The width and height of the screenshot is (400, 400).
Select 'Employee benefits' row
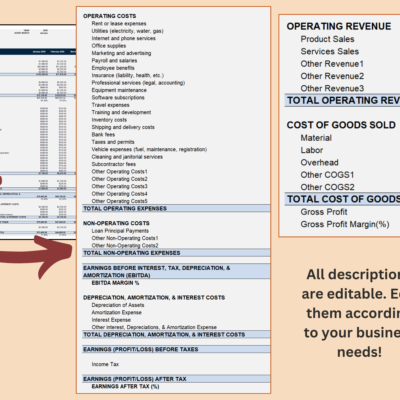click(113, 68)
